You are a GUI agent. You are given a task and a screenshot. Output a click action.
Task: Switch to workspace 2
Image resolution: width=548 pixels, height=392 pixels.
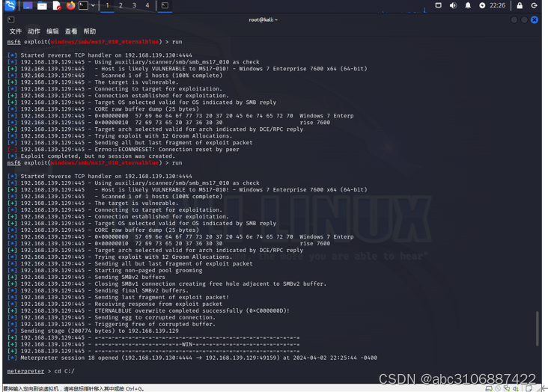point(121,5)
